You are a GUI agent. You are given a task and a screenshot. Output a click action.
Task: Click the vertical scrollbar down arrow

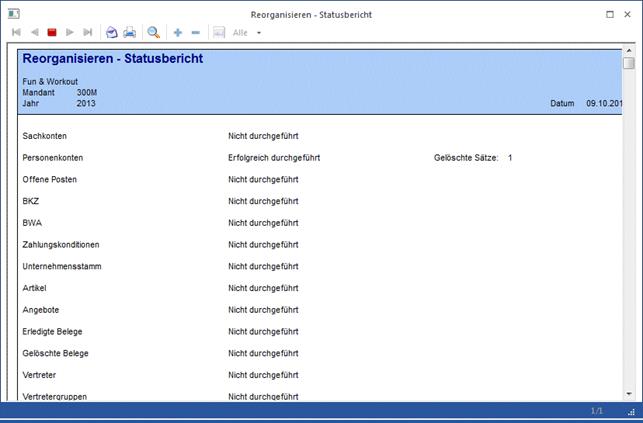point(629,392)
